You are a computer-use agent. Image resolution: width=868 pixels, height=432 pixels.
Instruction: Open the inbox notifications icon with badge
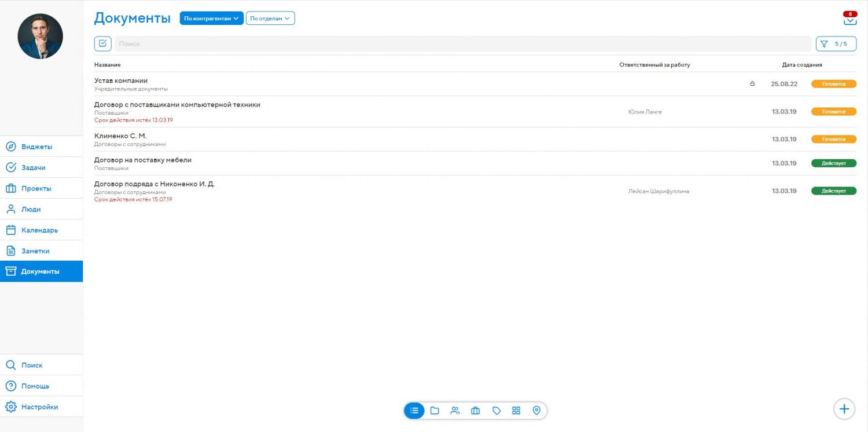click(849, 19)
